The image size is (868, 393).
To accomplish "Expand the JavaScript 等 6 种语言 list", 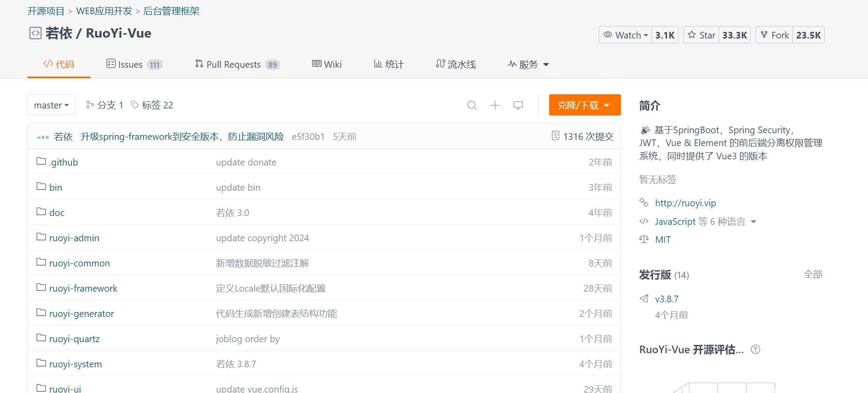I will pos(705,221).
